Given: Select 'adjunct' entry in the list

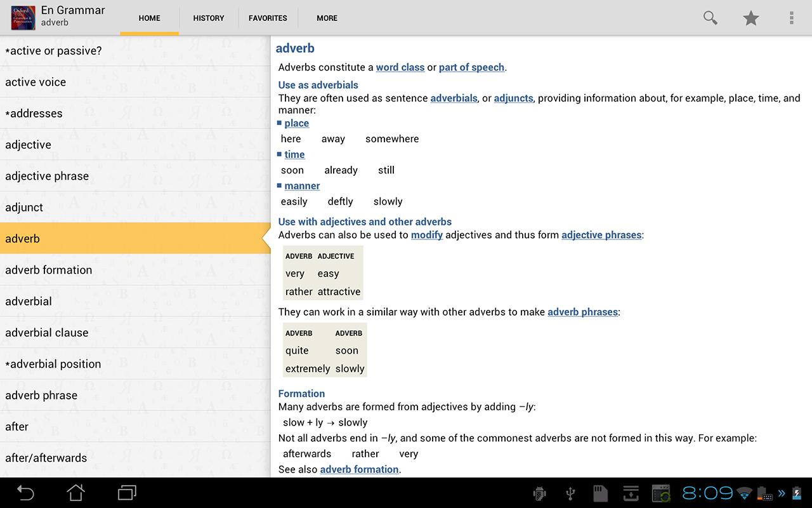Looking at the screenshot, I should pos(24,207).
